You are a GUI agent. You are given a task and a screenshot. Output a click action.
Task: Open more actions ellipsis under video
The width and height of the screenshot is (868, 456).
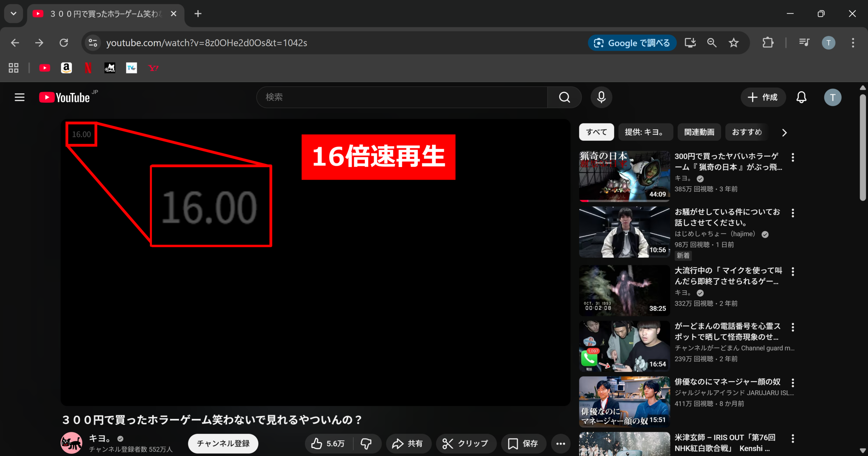point(560,443)
